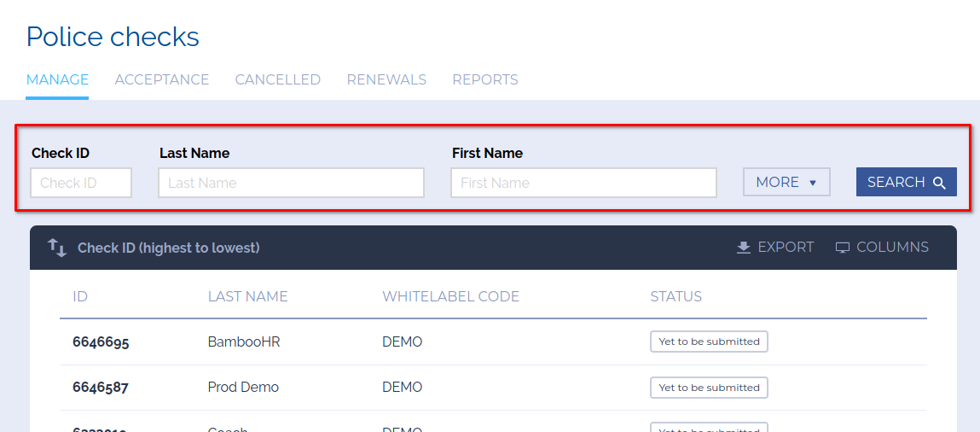Click the sort arrows icon
This screenshot has width=980, height=432.
(x=57, y=248)
